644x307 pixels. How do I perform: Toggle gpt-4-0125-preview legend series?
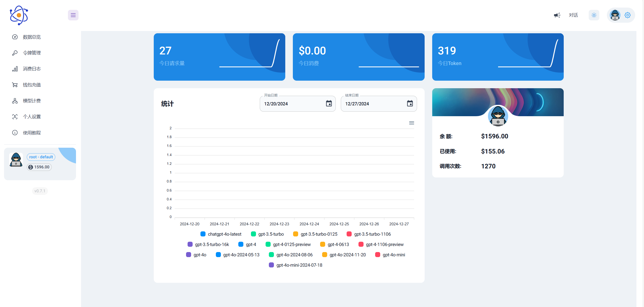tap(288, 244)
